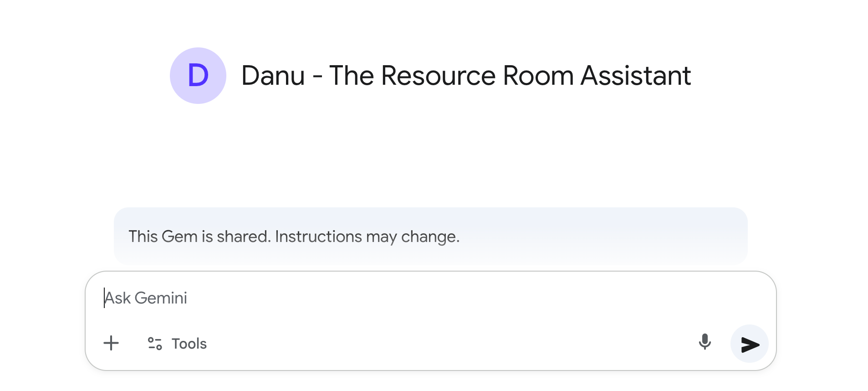Click the plus icon to add files
This screenshot has width=868, height=391.
[111, 343]
